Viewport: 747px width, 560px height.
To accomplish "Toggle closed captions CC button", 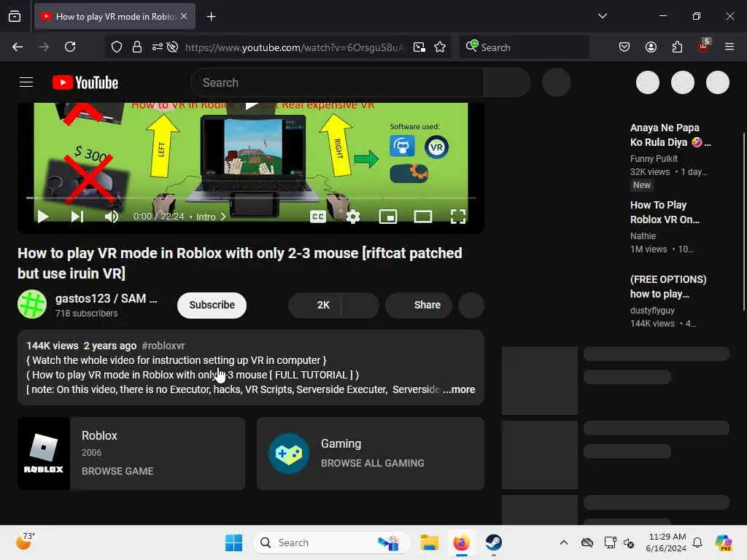I will 318,217.
